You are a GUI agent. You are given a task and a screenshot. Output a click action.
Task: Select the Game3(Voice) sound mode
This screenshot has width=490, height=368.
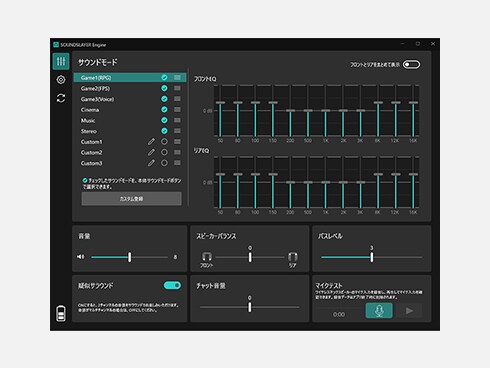tap(130, 99)
